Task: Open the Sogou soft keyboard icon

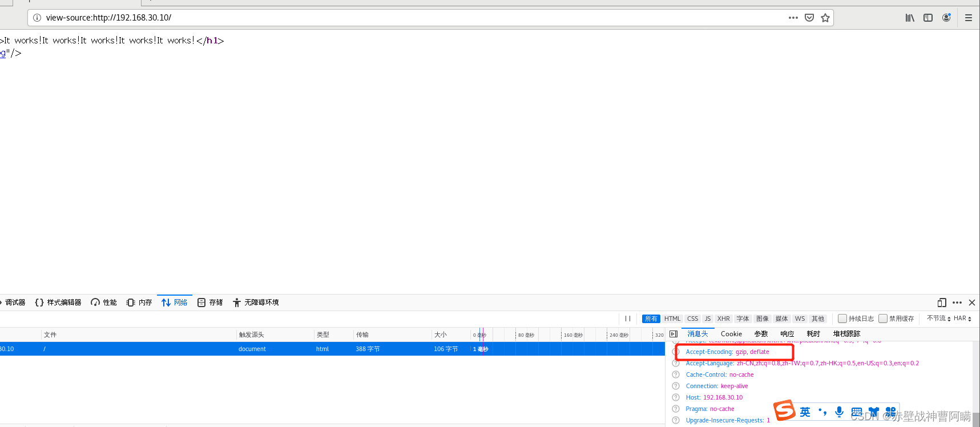Action: pyautogui.click(x=857, y=412)
